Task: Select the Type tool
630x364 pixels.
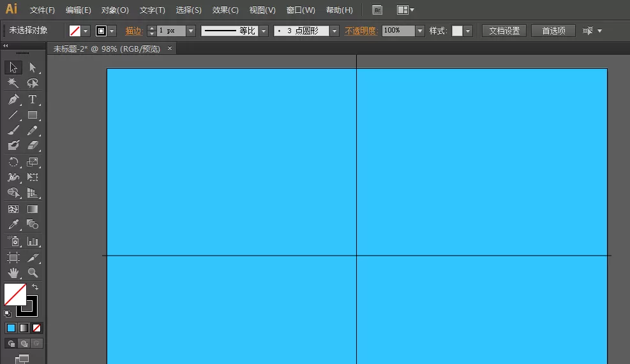Action: coord(33,99)
